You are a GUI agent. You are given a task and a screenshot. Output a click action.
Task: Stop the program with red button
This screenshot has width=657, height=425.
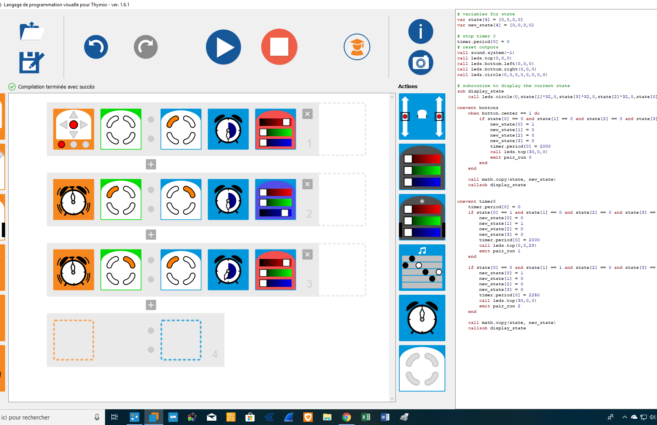279,47
